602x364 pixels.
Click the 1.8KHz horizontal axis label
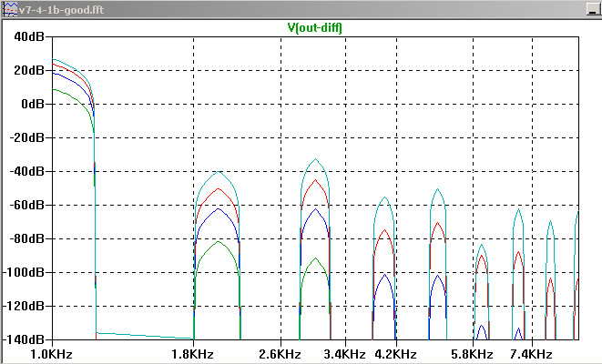click(x=192, y=354)
